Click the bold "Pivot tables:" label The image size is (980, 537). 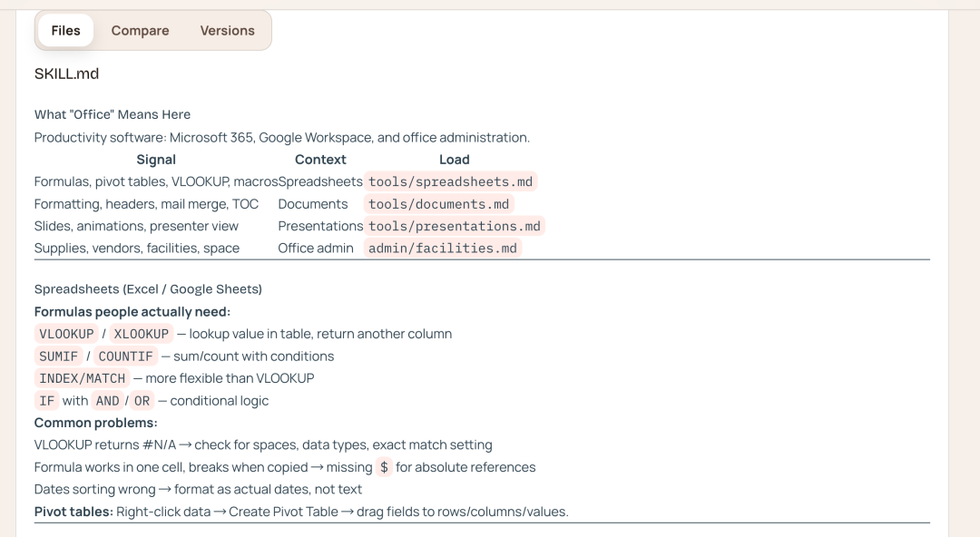[73, 512]
